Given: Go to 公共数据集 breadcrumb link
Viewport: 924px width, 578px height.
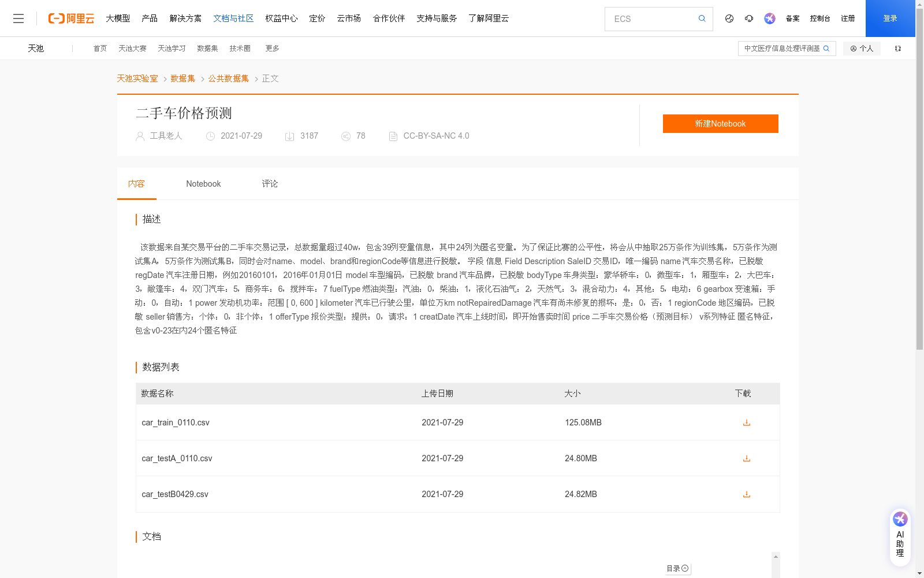Looking at the screenshot, I should 229,79.
